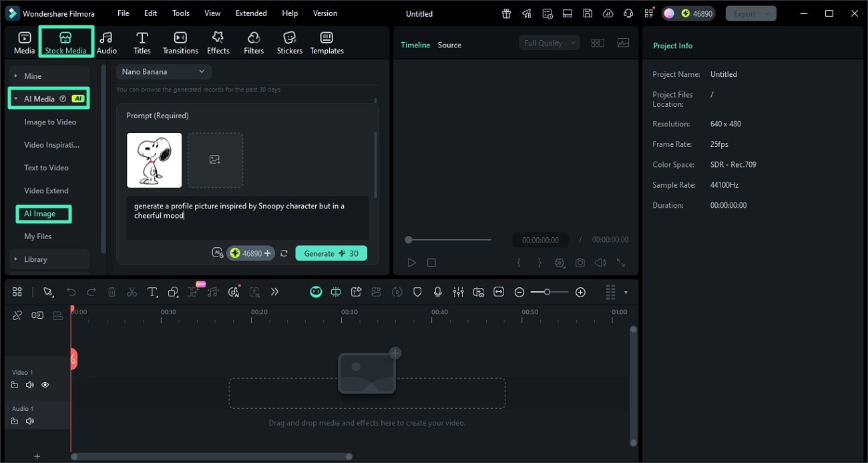Expand more timeline tools chevrons
This screenshot has height=463, width=868.
coord(274,292)
